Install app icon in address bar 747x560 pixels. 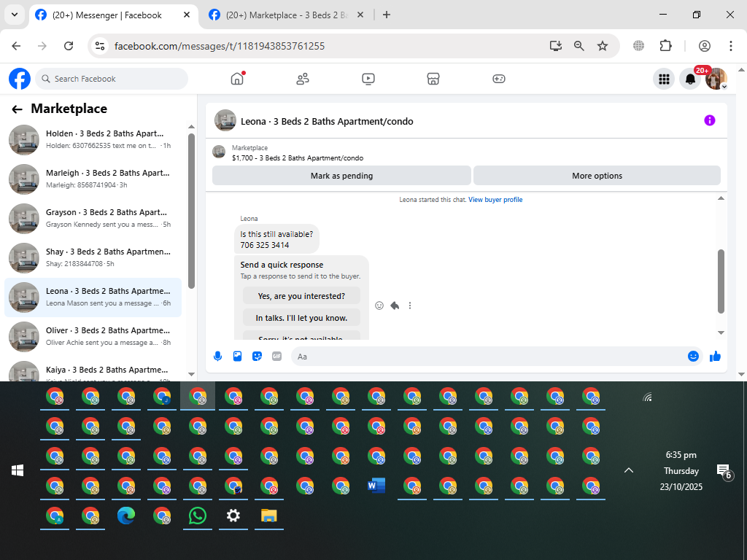pos(555,46)
